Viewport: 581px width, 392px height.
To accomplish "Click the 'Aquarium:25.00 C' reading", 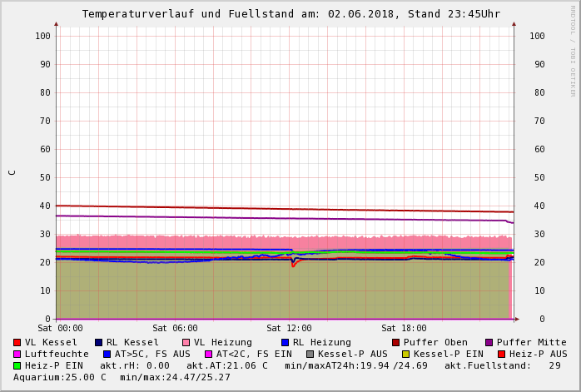I will (60, 378).
